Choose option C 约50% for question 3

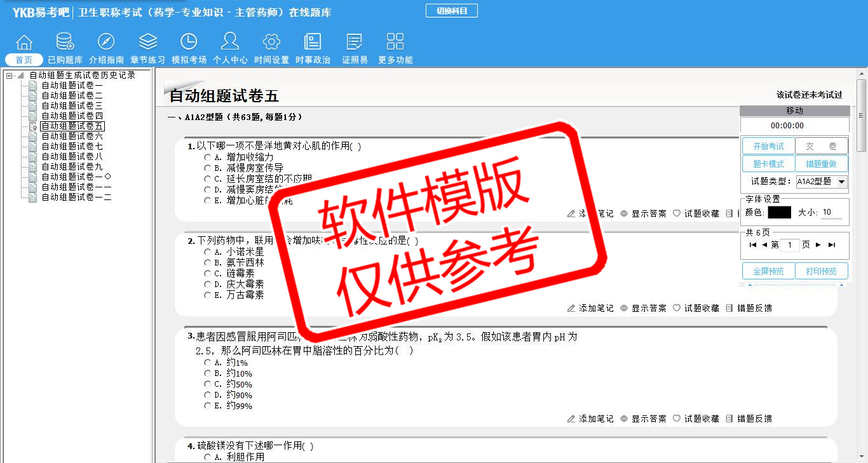coord(207,384)
